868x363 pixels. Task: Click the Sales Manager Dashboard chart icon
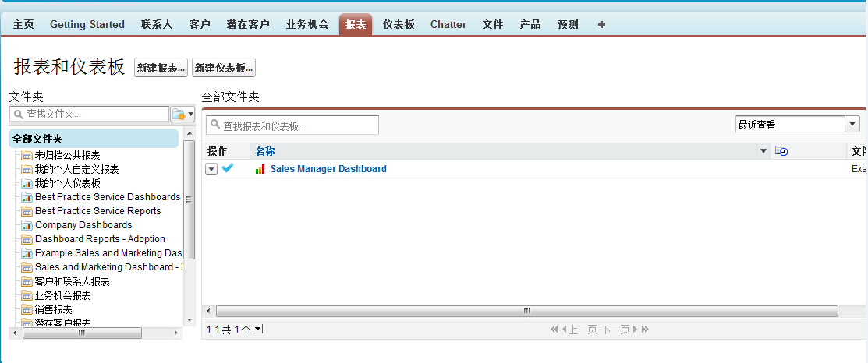tap(260, 169)
